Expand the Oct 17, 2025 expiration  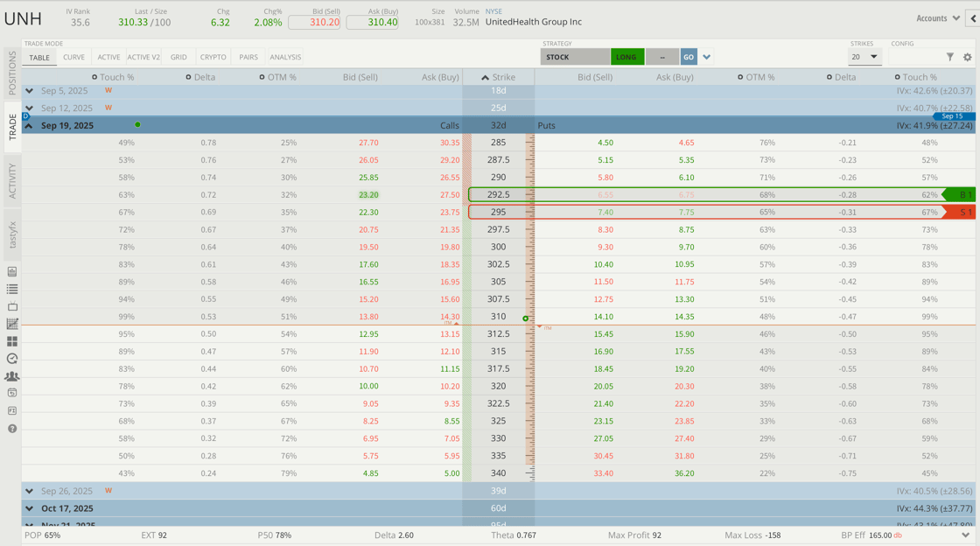[30, 508]
